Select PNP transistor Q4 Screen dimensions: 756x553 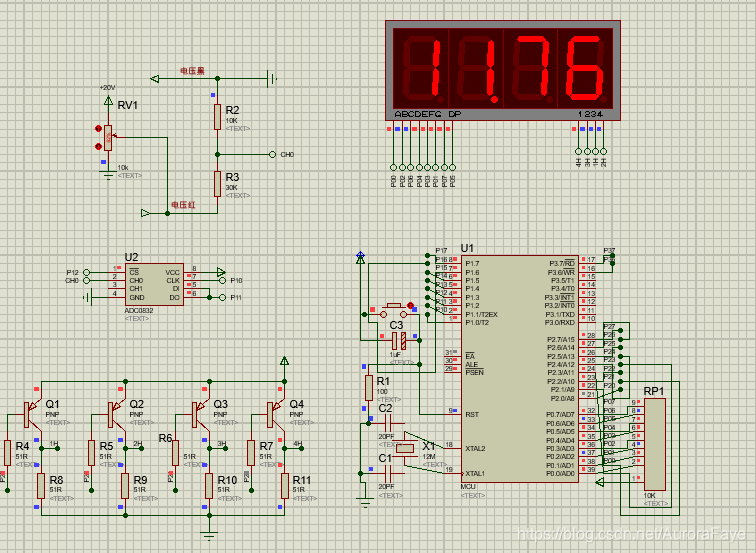click(x=274, y=414)
